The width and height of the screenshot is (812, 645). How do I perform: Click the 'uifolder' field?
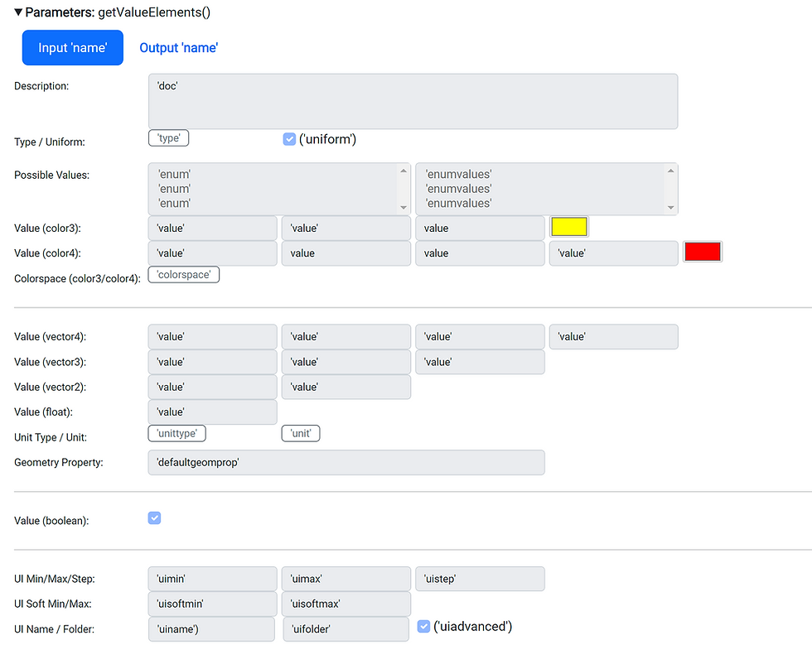pyautogui.click(x=346, y=629)
